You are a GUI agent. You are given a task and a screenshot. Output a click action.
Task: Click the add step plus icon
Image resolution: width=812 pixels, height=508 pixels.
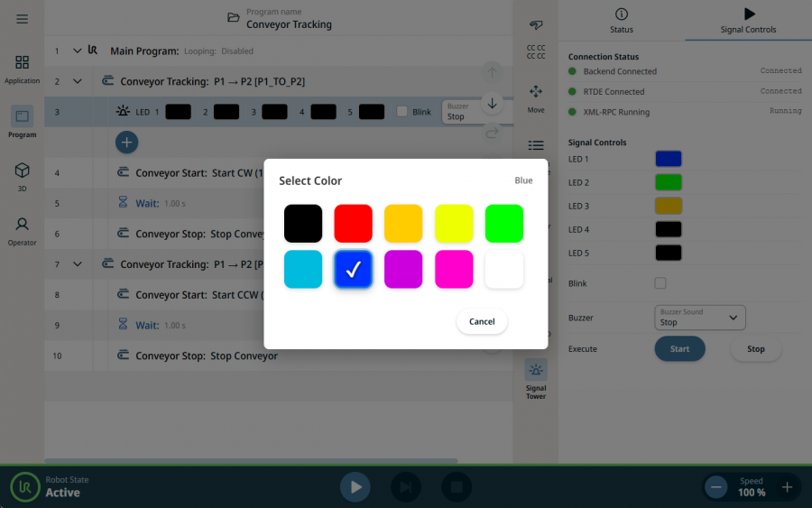pos(127,142)
